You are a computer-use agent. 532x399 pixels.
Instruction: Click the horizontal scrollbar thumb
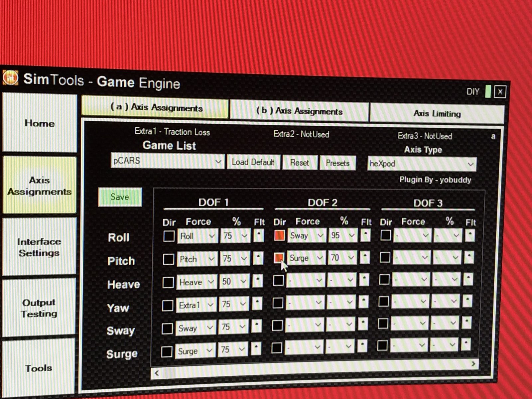pos(169,373)
